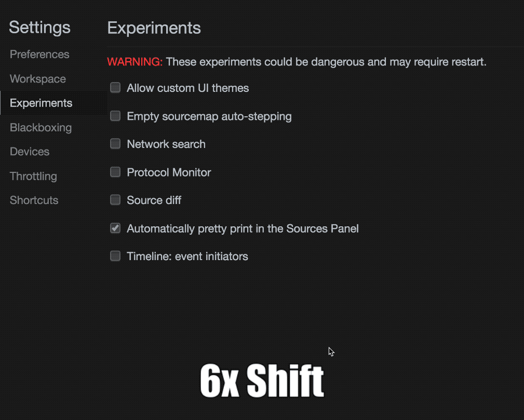
Task: Enable the Source diff checkbox
Action: coord(115,200)
